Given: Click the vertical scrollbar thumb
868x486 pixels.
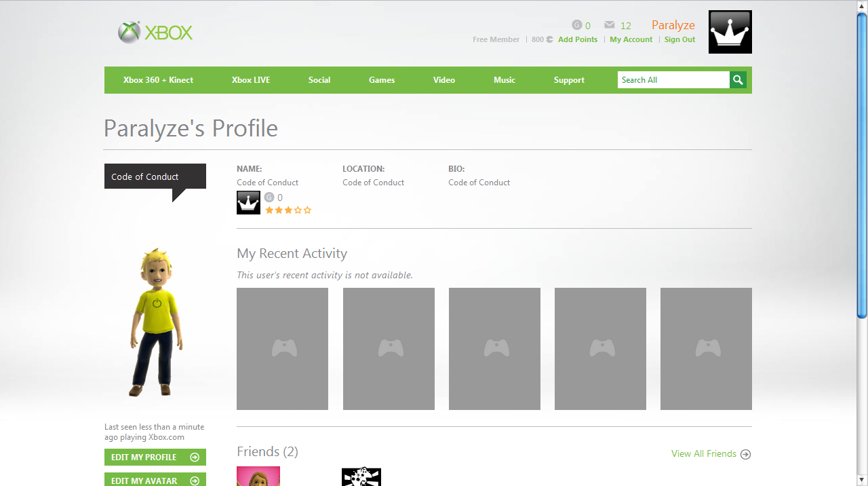Looking at the screenshot, I should point(862,165).
